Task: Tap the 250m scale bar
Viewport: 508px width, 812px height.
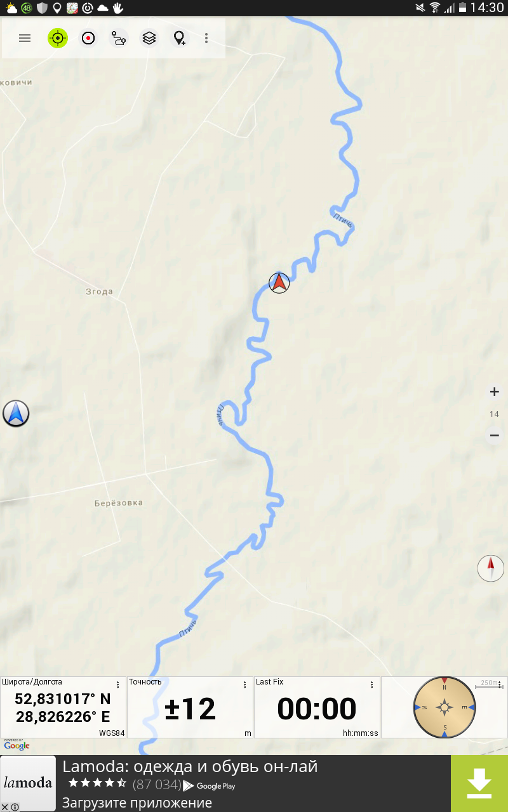Action: 490,684
